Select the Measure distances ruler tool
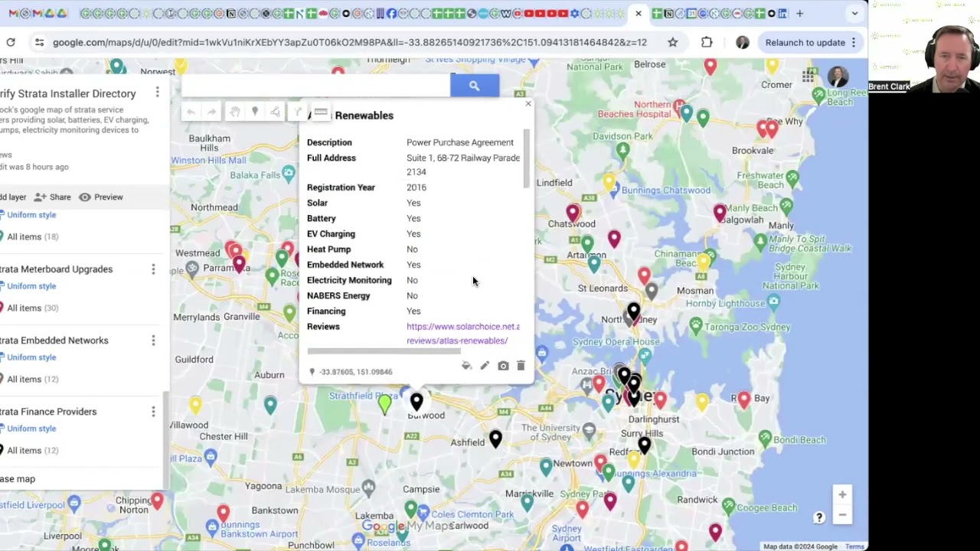980x551 pixels. 321,112
